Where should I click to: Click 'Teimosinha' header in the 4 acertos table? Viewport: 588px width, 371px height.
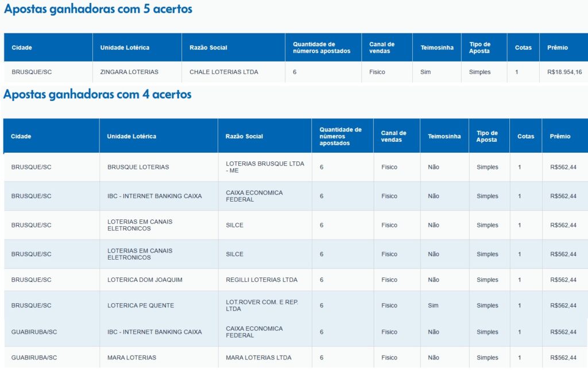[444, 136]
